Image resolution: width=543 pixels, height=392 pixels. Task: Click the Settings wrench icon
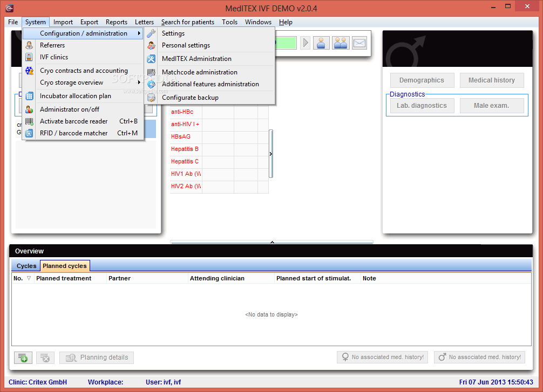(x=151, y=33)
